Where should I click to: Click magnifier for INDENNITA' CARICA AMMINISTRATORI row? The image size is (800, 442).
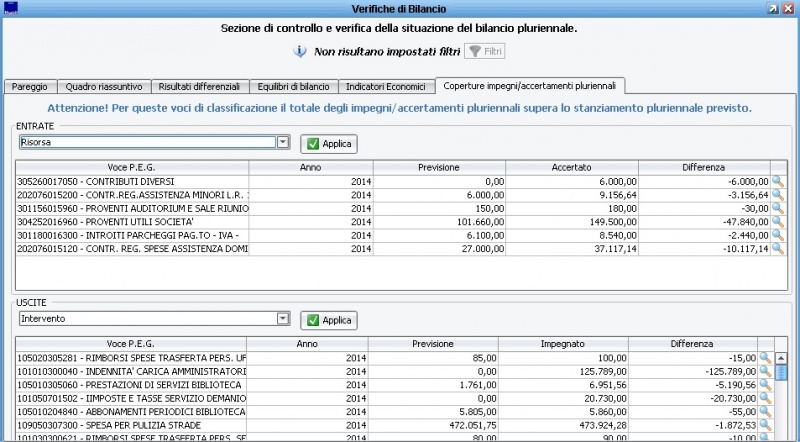click(x=765, y=371)
